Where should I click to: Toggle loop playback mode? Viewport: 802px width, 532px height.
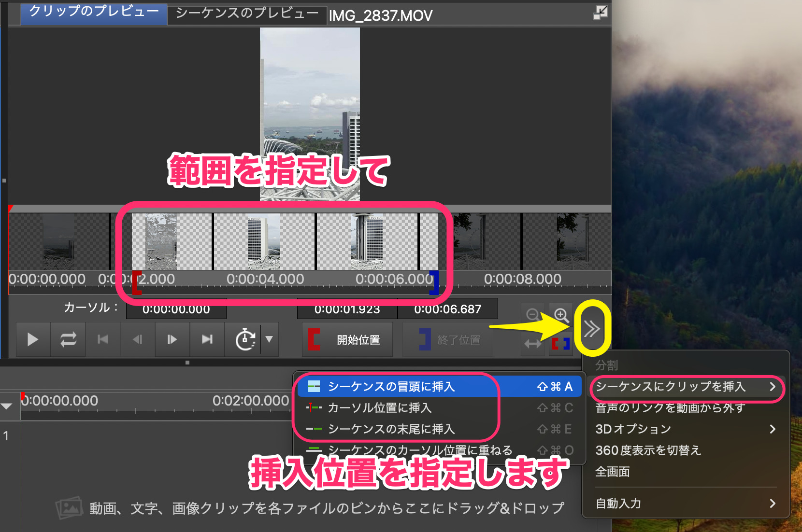pyautogui.click(x=68, y=339)
